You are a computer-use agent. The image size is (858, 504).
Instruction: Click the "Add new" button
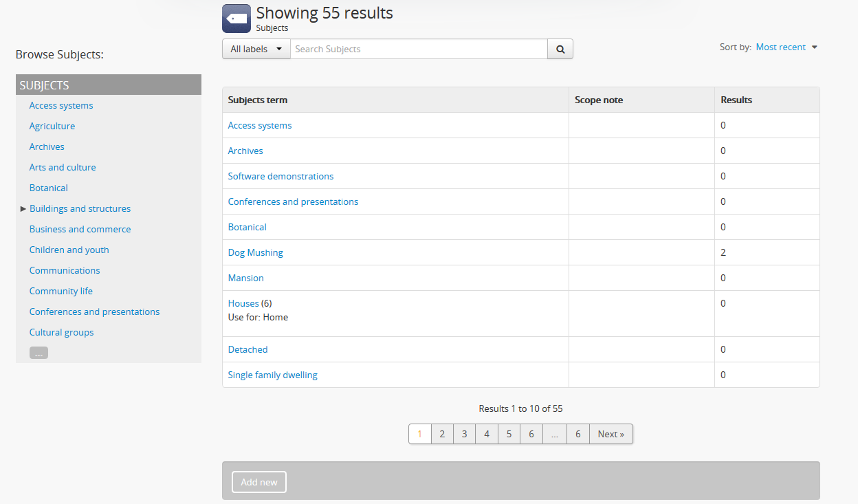click(258, 482)
